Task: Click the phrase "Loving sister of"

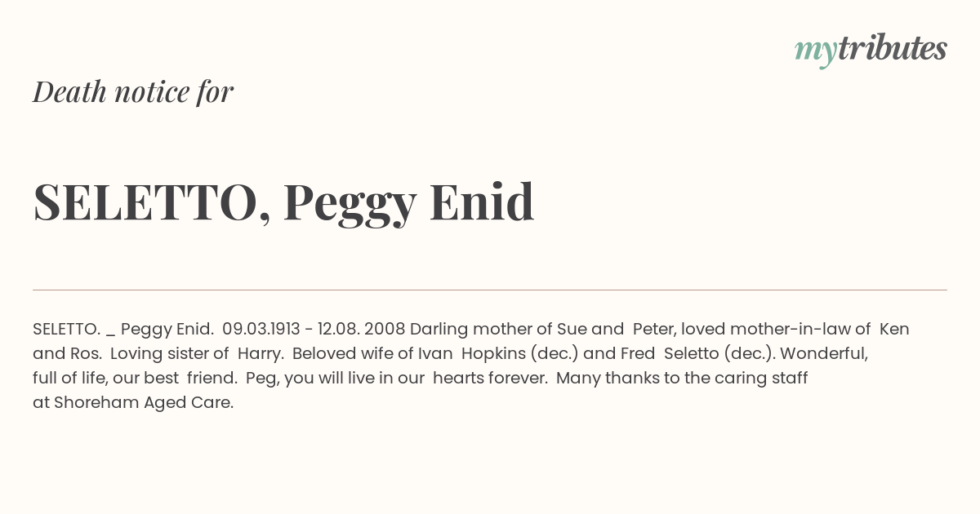Action: pyautogui.click(x=169, y=354)
